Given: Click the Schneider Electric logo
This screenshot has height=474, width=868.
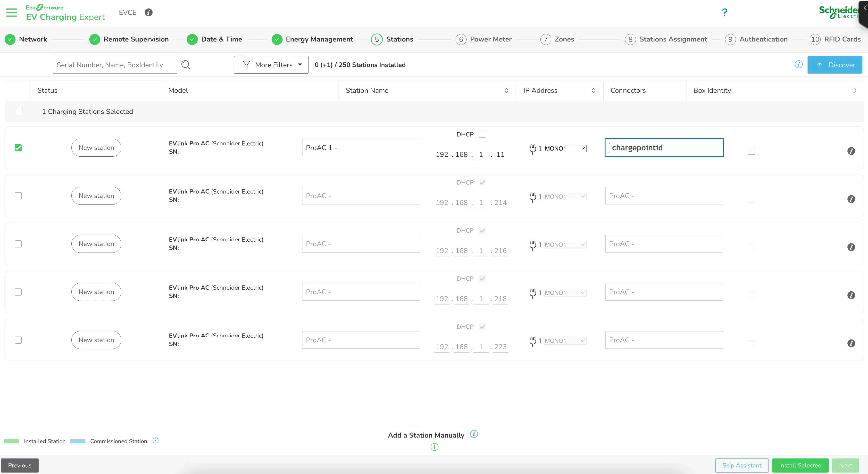Looking at the screenshot, I should tap(838, 12).
